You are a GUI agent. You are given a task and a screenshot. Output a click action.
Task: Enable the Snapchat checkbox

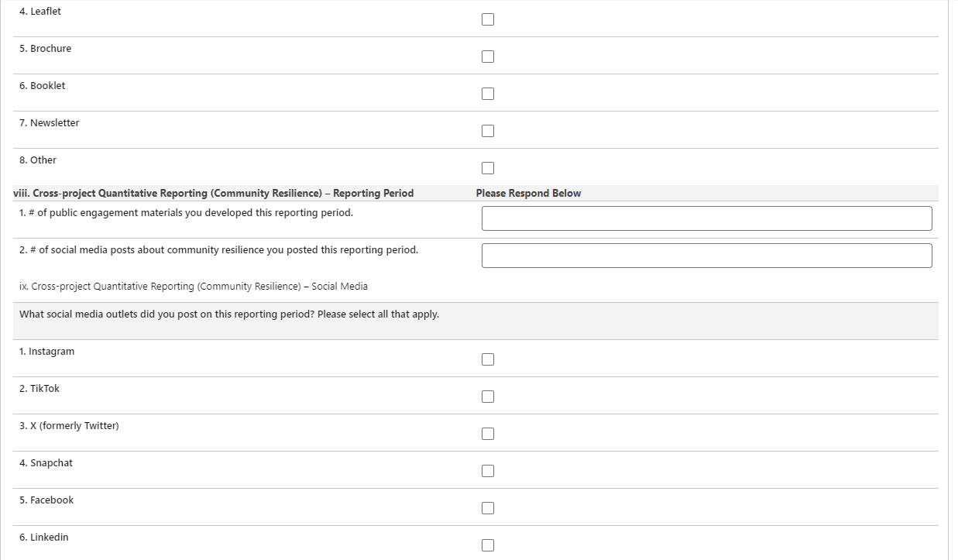[488, 471]
